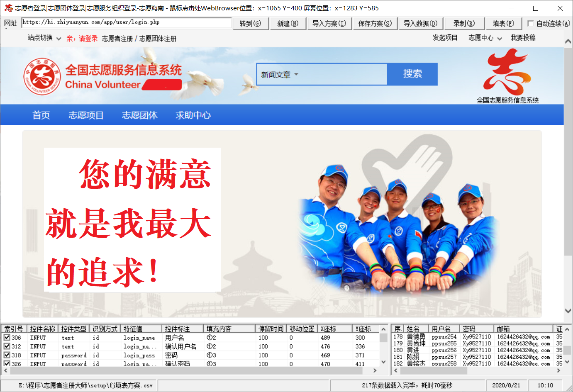573x392 pixels.
Task: Click the 保存方案(S) save scheme button
Action: pos(375,24)
